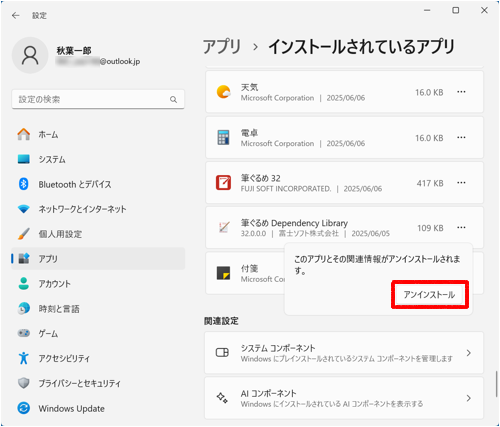Maximize the Settings window
The image size is (500, 427).
pos(455,10)
